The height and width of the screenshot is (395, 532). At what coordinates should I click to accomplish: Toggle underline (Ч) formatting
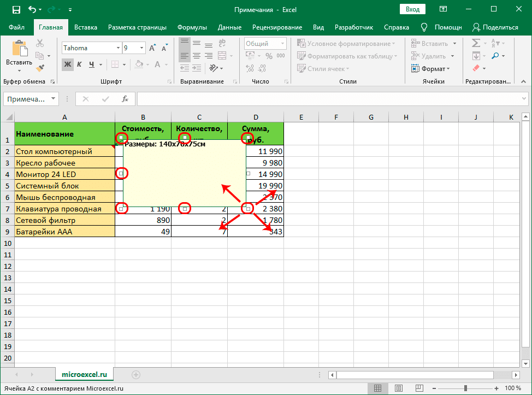pyautogui.click(x=91, y=64)
